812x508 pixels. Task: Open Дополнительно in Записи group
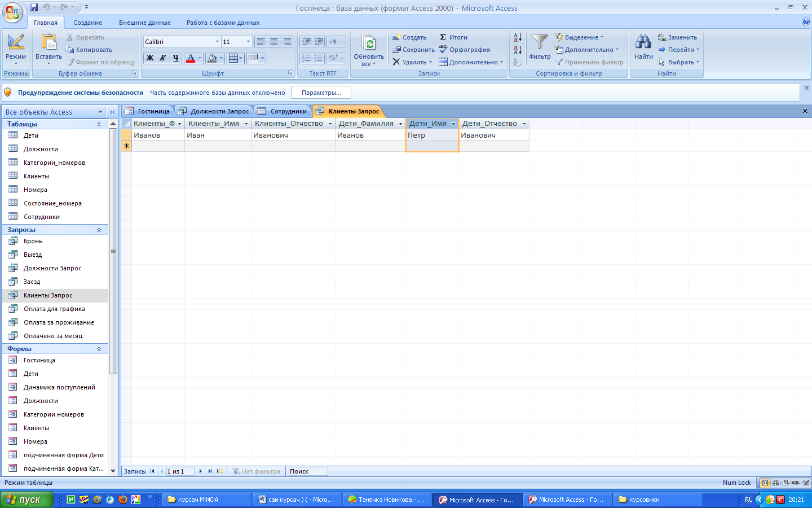click(x=471, y=62)
